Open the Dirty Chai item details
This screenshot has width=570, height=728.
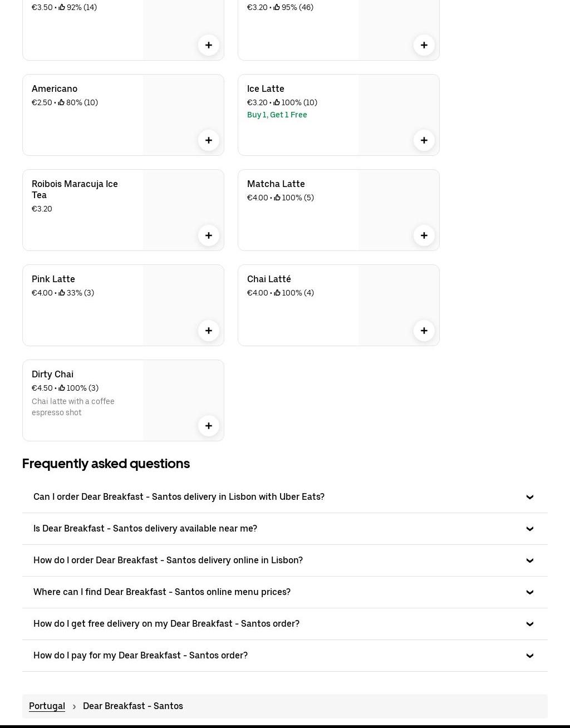53,374
